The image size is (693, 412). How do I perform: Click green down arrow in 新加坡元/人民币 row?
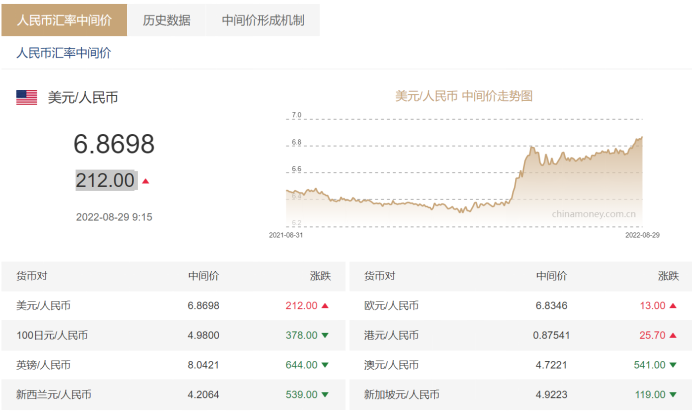(x=673, y=395)
